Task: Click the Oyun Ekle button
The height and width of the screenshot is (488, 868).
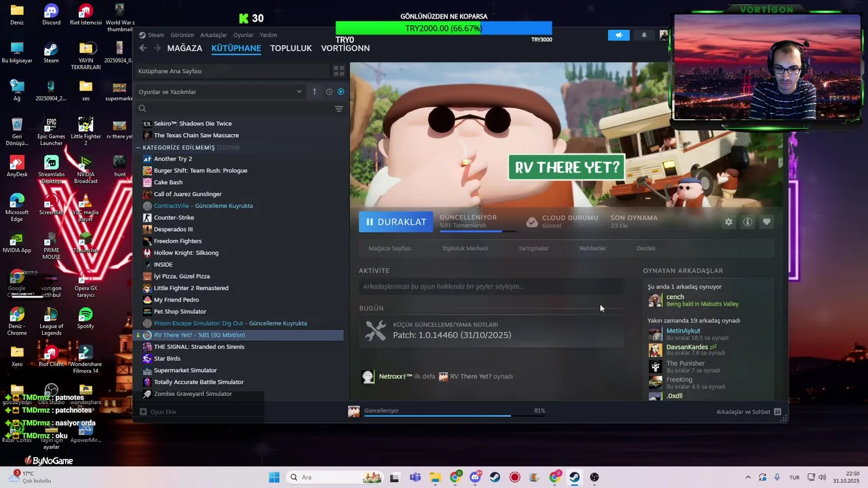Action: tap(158, 411)
